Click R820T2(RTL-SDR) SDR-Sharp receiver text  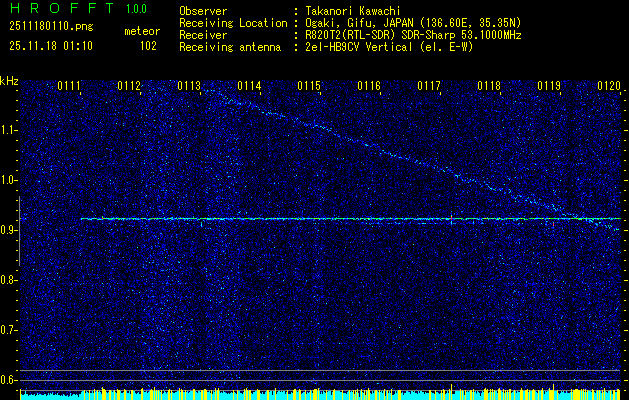(x=413, y=35)
